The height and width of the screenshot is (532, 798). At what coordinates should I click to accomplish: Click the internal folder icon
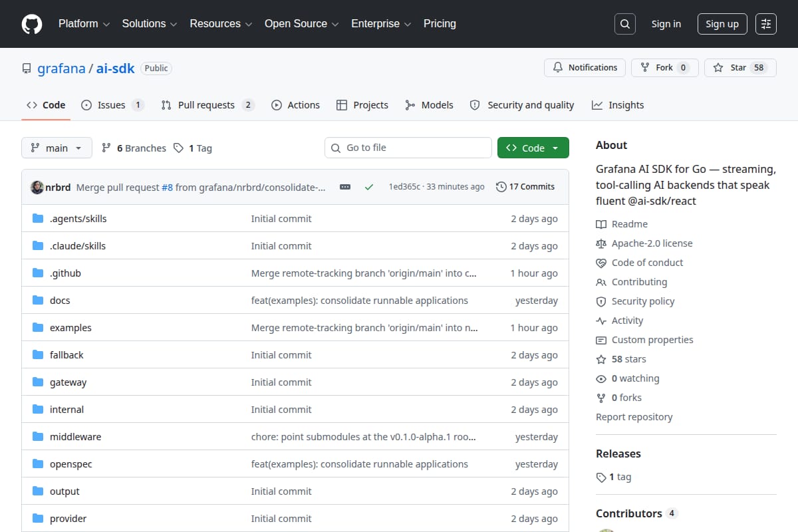click(38, 410)
